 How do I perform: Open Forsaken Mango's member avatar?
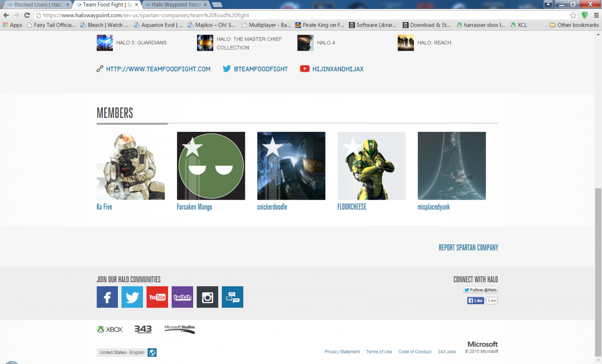211,166
